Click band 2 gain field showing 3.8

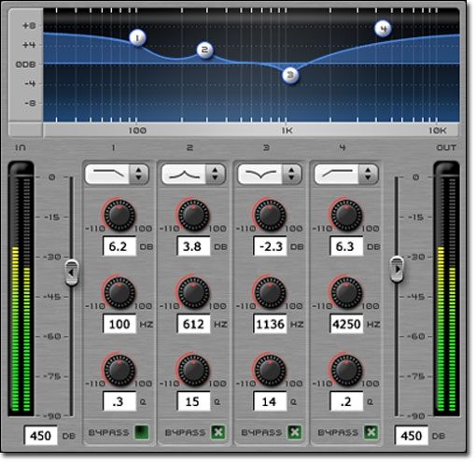click(x=193, y=246)
